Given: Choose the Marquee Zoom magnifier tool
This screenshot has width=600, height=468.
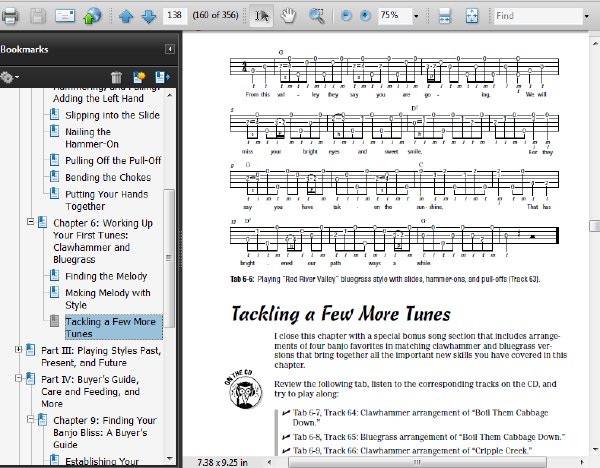Looking at the screenshot, I should pos(316,16).
